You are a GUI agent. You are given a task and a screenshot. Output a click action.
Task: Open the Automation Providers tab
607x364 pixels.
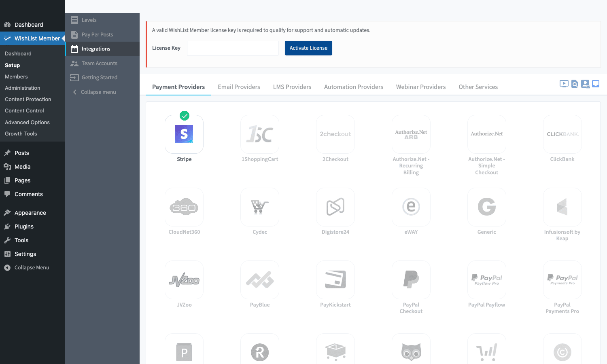(x=354, y=87)
